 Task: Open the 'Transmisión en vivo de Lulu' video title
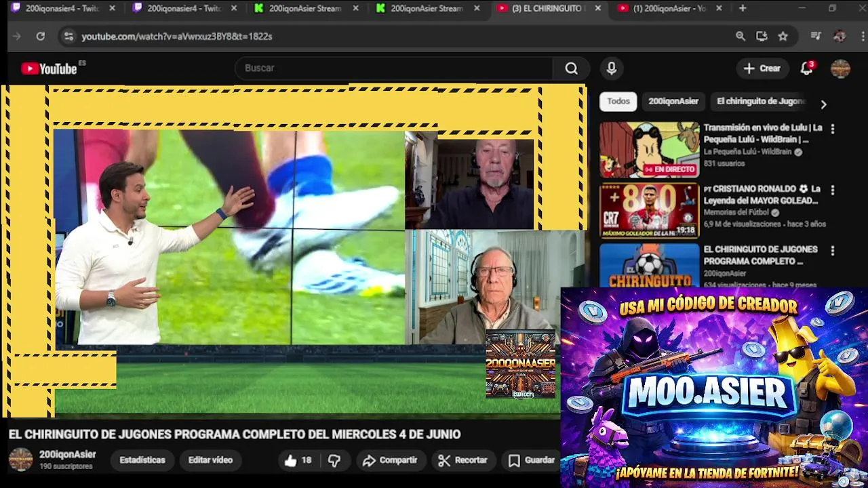coord(763,133)
